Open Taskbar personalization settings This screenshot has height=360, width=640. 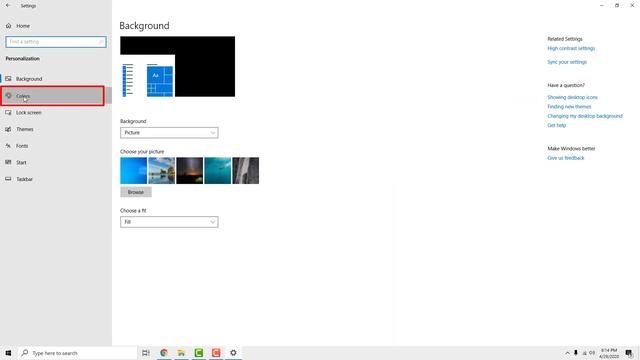click(56, 179)
